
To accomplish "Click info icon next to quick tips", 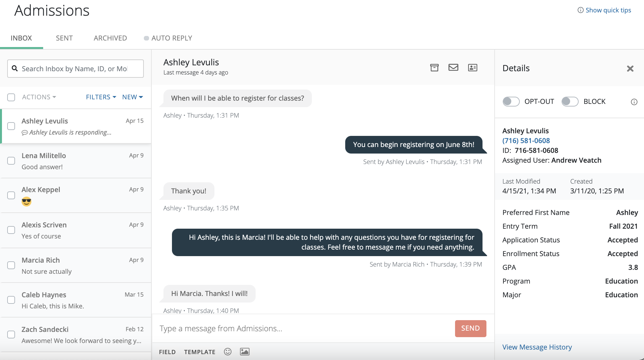I will pyautogui.click(x=581, y=10).
